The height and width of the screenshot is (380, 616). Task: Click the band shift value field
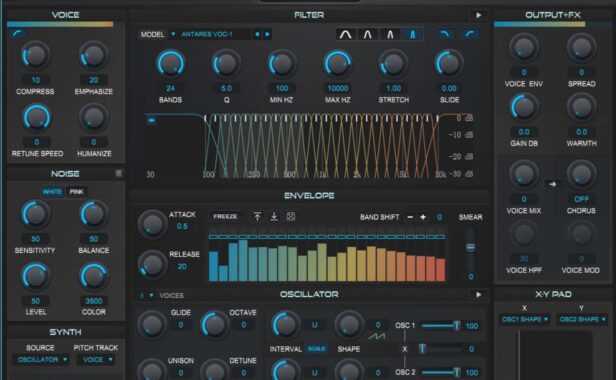pyautogui.click(x=439, y=217)
